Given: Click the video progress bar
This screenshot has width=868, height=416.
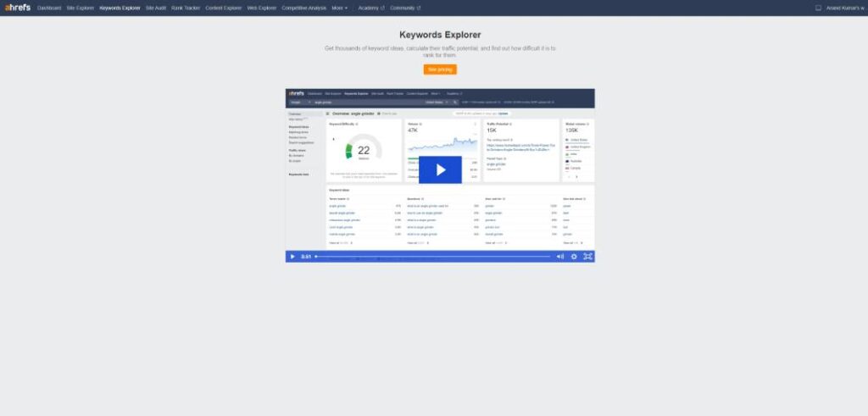Looking at the screenshot, I should point(433,257).
